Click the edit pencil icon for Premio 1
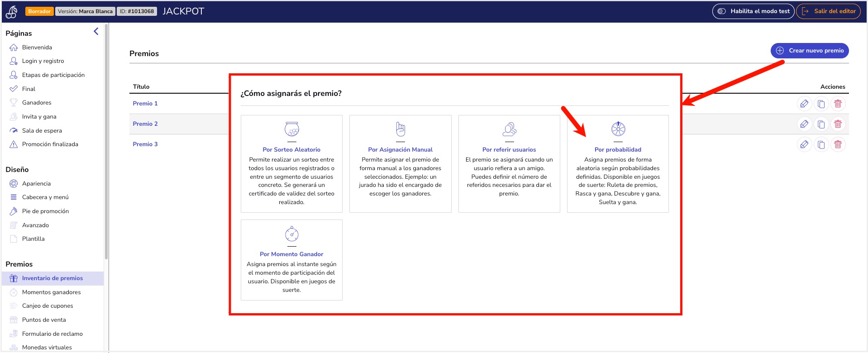This screenshot has width=868, height=353. (804, 104)
